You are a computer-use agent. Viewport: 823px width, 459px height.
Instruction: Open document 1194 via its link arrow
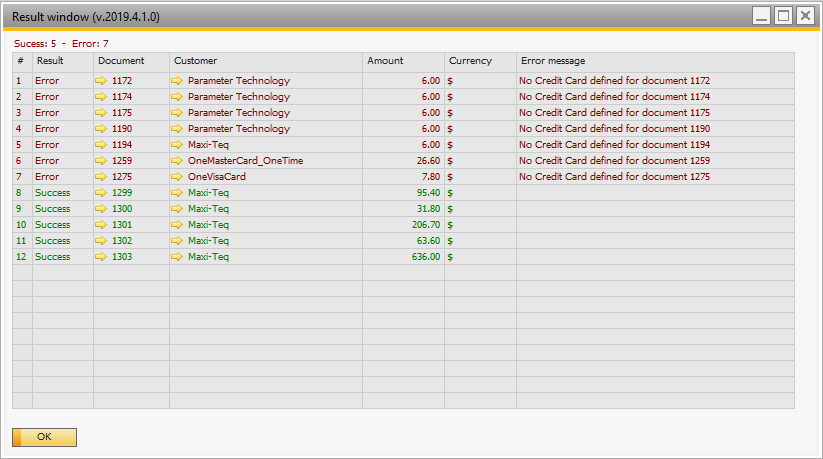point(101,145)
